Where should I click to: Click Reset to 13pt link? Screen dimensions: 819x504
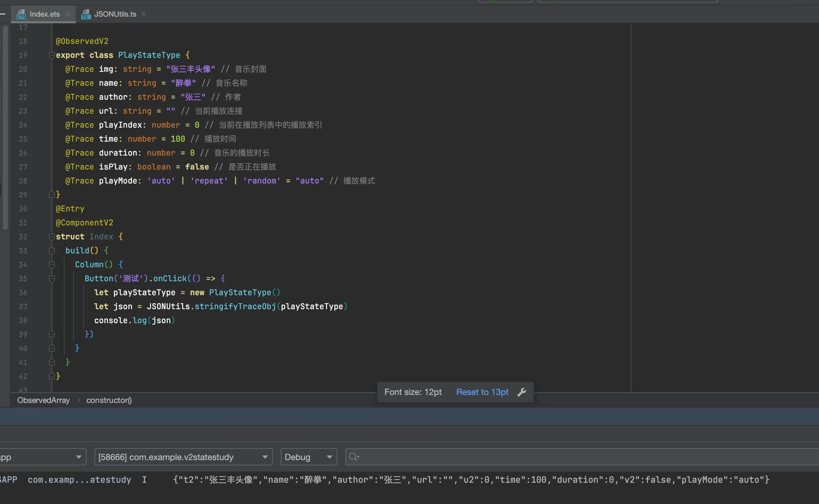pos(482,392)
